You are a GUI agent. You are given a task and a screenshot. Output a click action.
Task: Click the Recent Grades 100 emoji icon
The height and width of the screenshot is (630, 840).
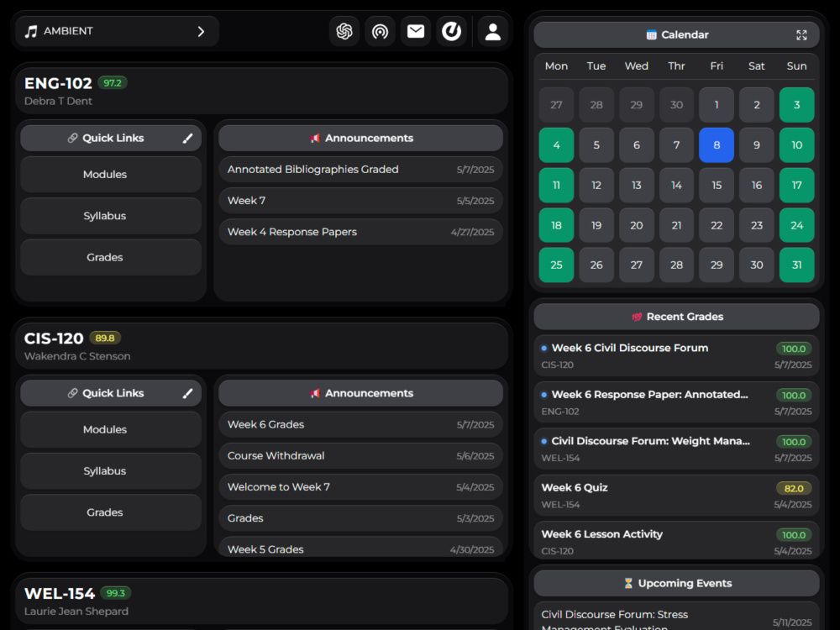pos(637,317)
